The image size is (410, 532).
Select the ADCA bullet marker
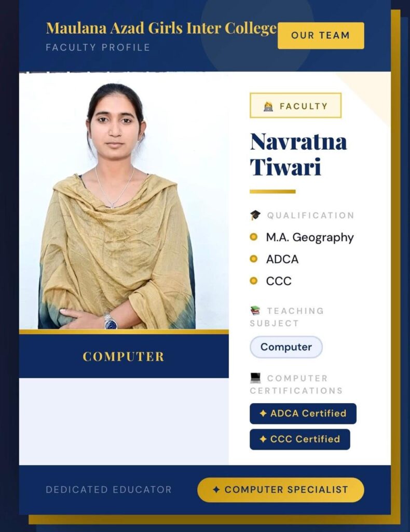click(x=253, y=259)
